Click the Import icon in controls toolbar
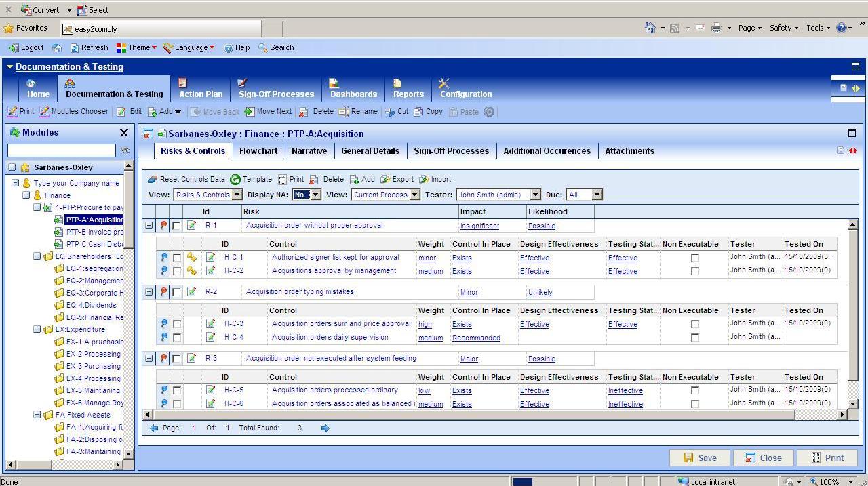 coord(424,180)
